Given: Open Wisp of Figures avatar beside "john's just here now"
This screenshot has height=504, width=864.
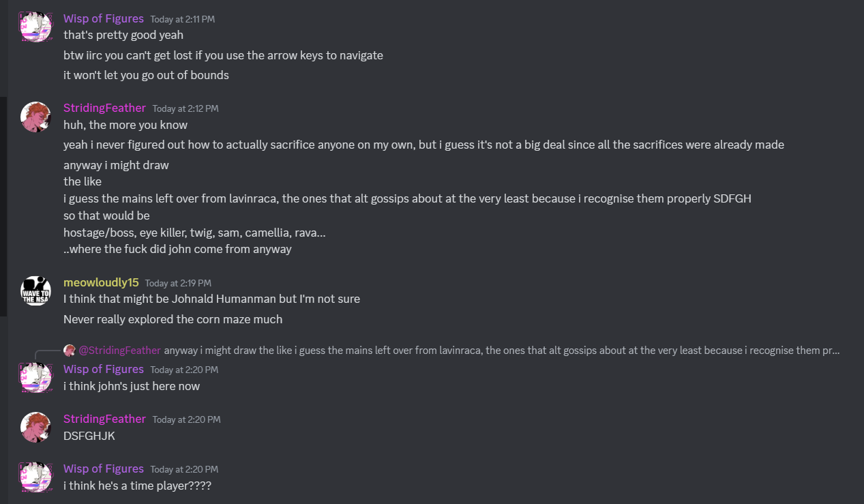Looking at the screenshot, I should [35, 377].
